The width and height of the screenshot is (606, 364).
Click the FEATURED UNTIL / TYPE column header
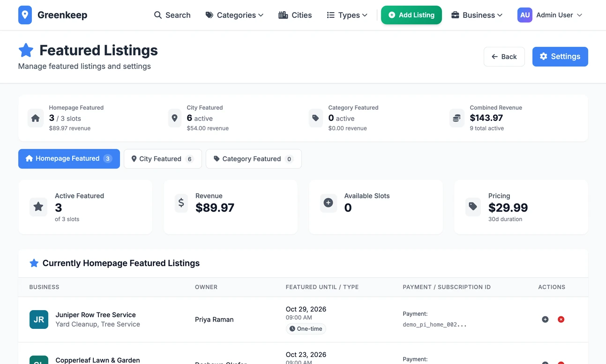(322, 287)
